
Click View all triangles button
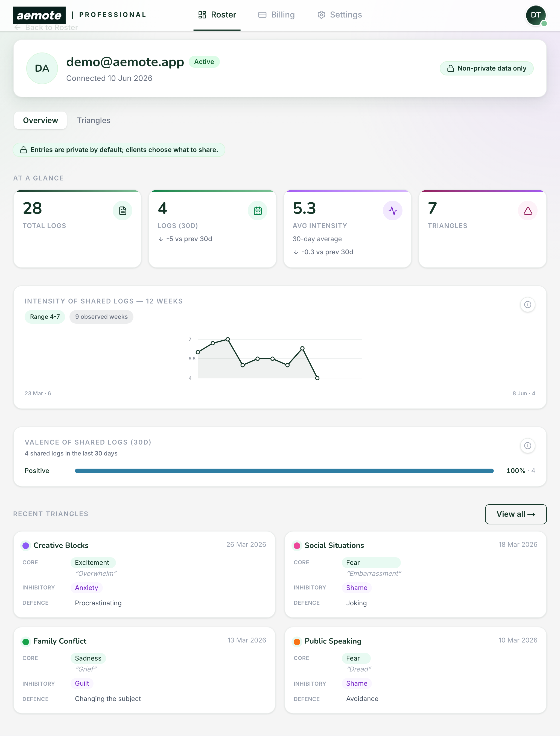[x=516, y=514]
